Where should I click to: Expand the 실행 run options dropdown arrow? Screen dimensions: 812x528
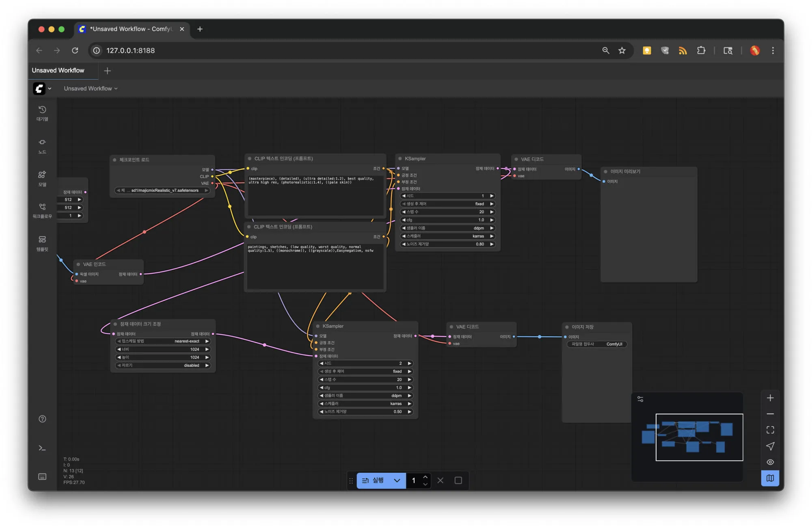[397, 480]
